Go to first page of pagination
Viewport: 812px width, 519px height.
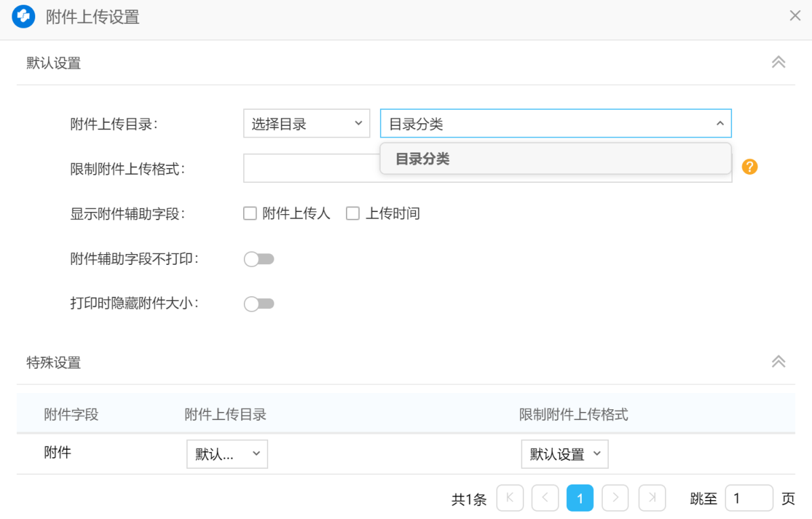510,499
